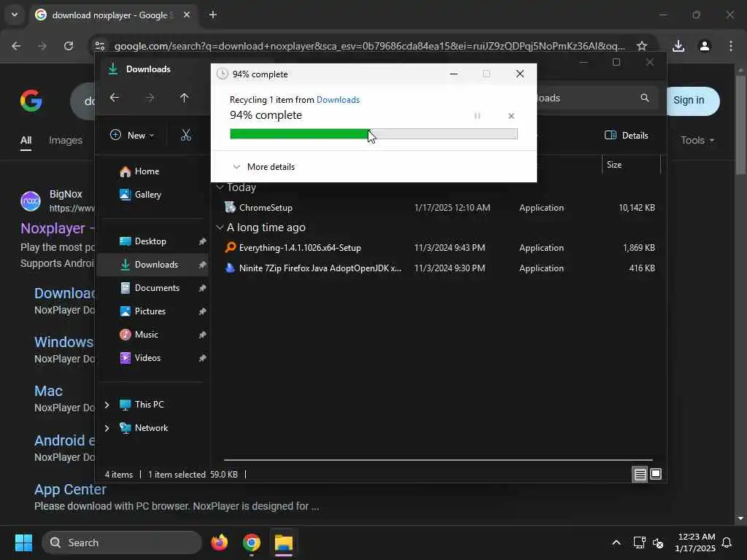Cancel the recycling operation with the small X
Image resolution: width=747 pixels, height=560 pixels.
point(511,116)
